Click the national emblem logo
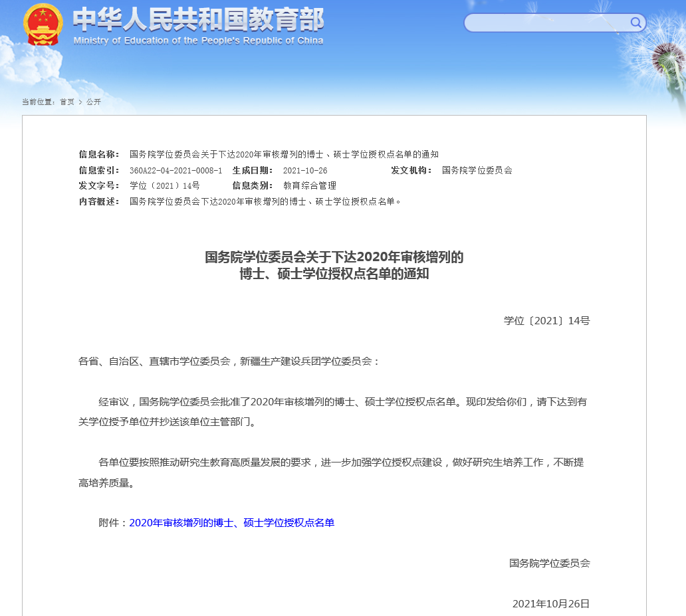 [x=43, y=25]
